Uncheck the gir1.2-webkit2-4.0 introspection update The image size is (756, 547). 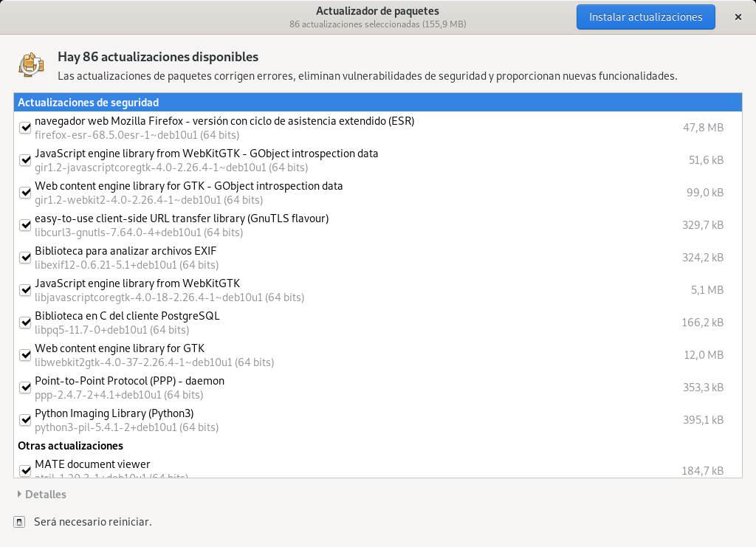24,193
